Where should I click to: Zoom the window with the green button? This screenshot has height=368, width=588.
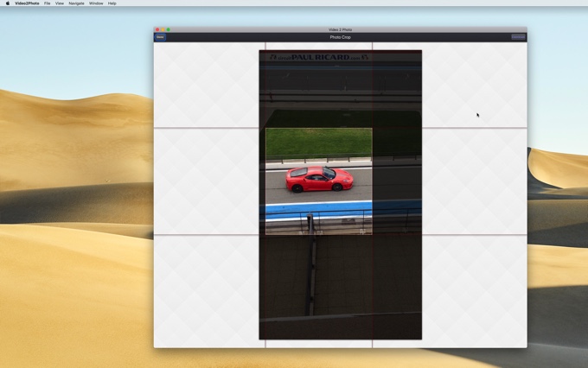point(168,29)
